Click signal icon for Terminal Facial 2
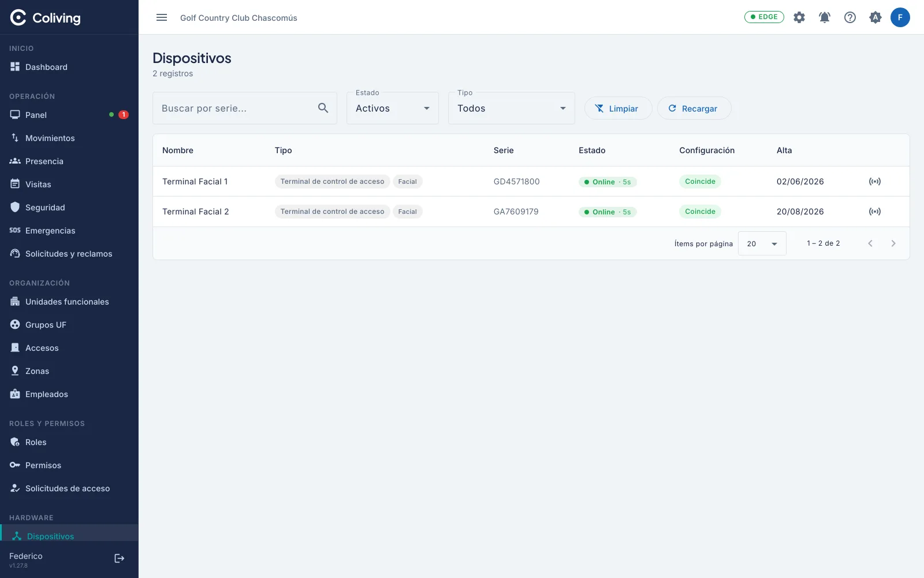This screenshot has height=578, width=924. [875, 212]
